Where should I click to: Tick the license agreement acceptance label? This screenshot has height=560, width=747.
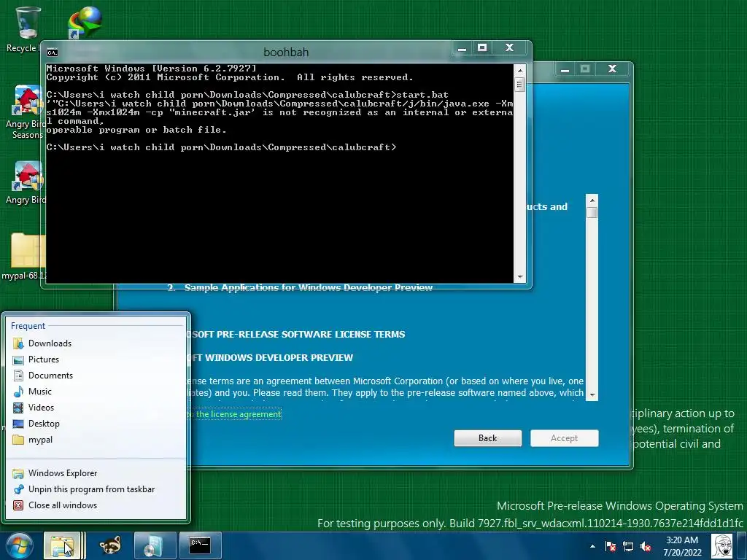point(236,414)
